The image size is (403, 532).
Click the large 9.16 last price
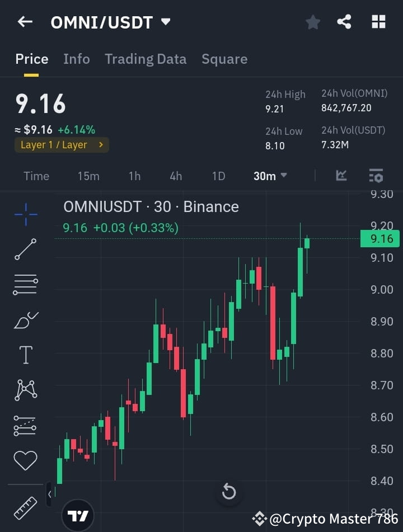click(x=40, y=103)
